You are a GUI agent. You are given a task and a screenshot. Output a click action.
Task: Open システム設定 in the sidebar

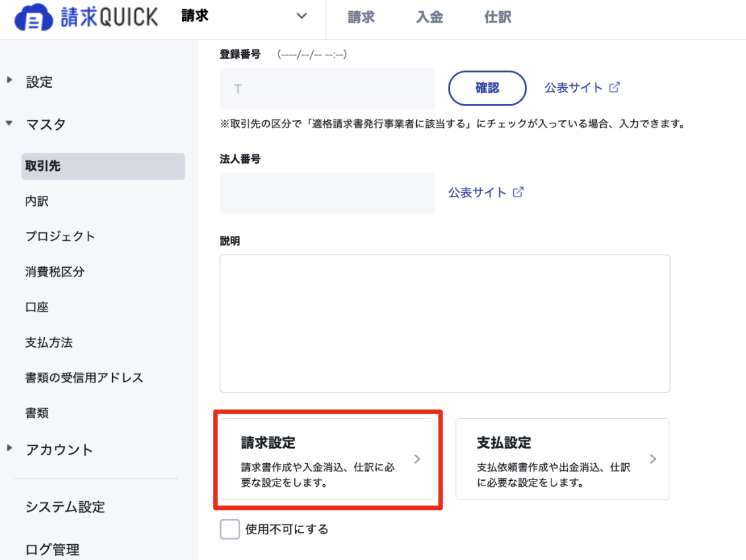pos(65,507)
